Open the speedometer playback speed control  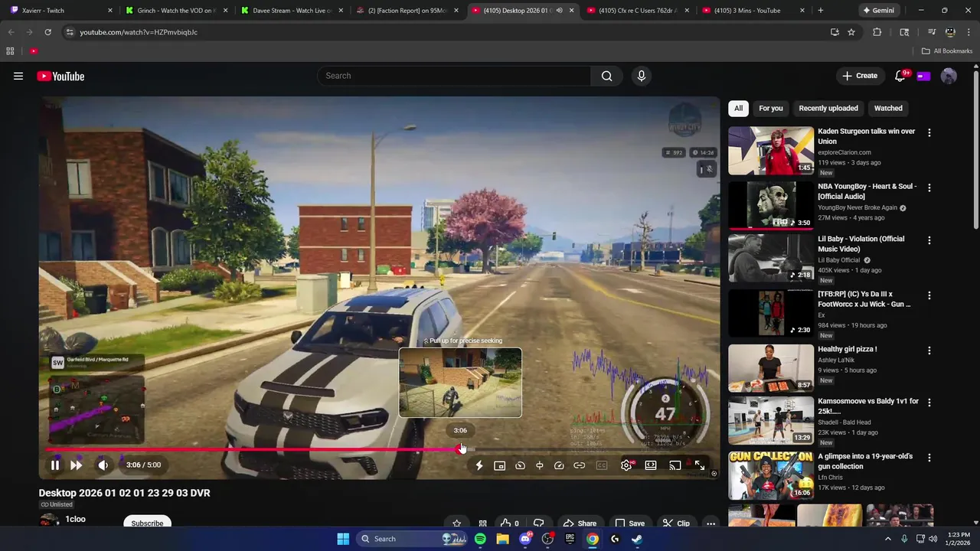point(559,465)
